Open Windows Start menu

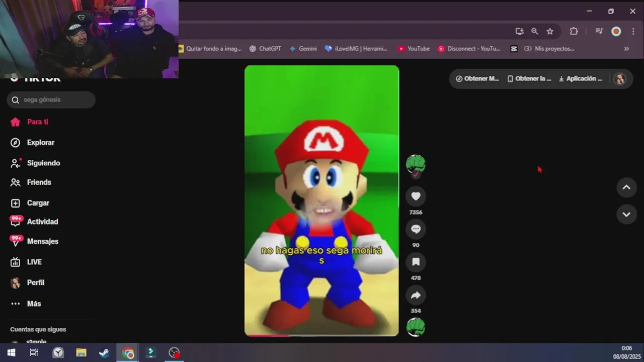coord(11,352)
